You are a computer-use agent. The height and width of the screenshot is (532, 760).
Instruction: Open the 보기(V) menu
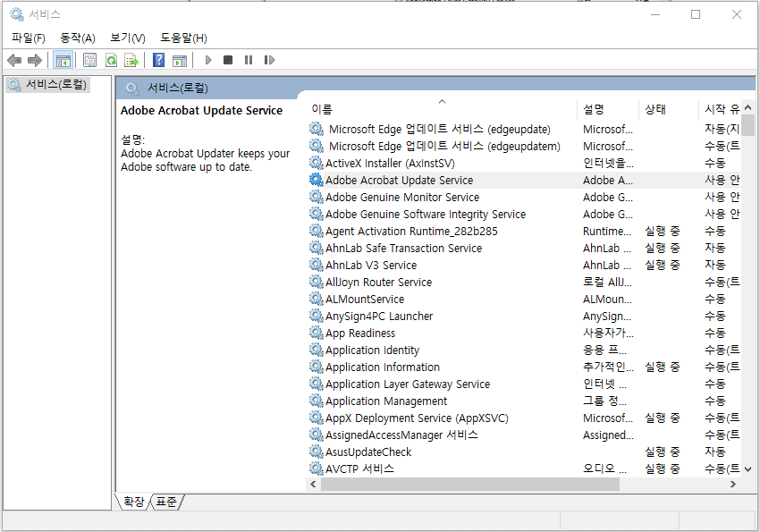128,38
